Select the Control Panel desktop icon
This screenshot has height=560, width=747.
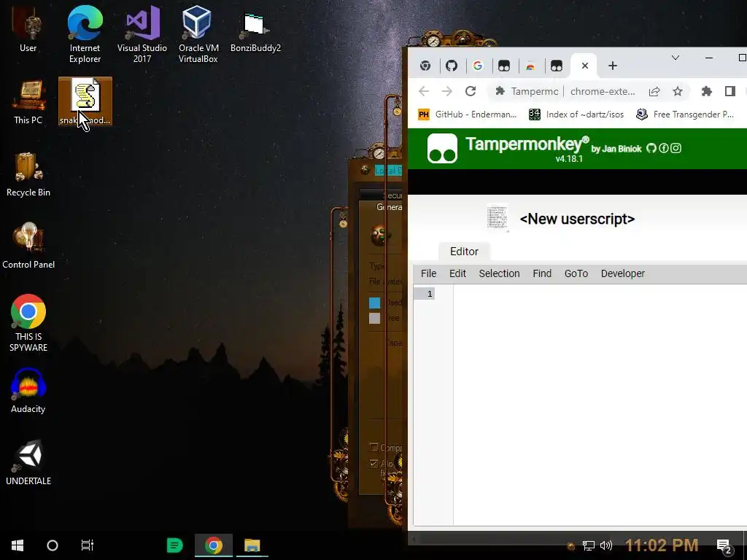28,246
